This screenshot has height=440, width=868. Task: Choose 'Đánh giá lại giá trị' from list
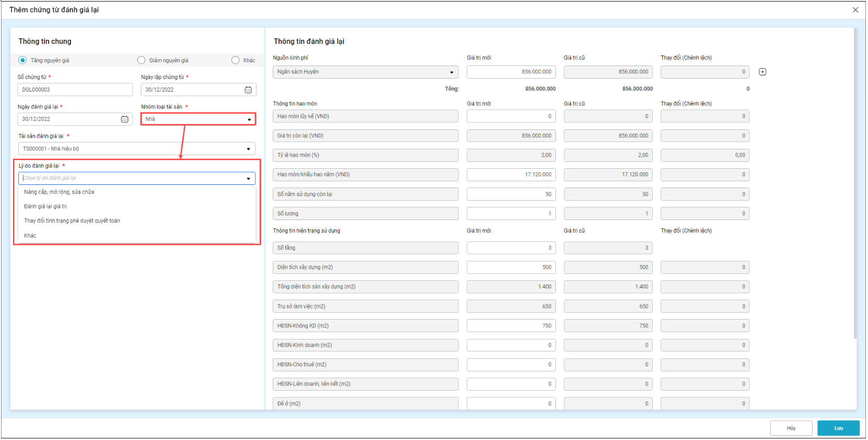click(46, 206)
